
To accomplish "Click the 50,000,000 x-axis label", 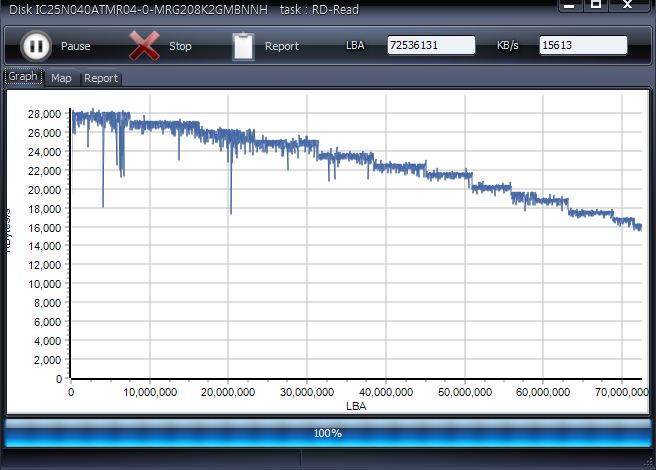I will (x=465, y=393).
